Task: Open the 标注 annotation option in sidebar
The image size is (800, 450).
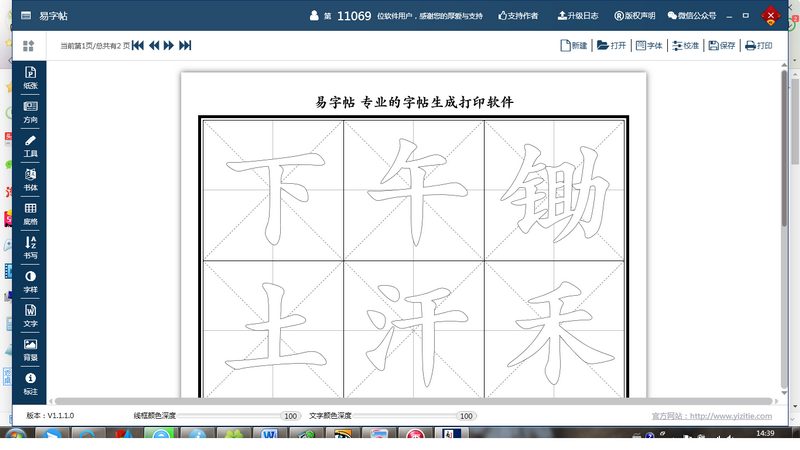Action: coord(30,384)
